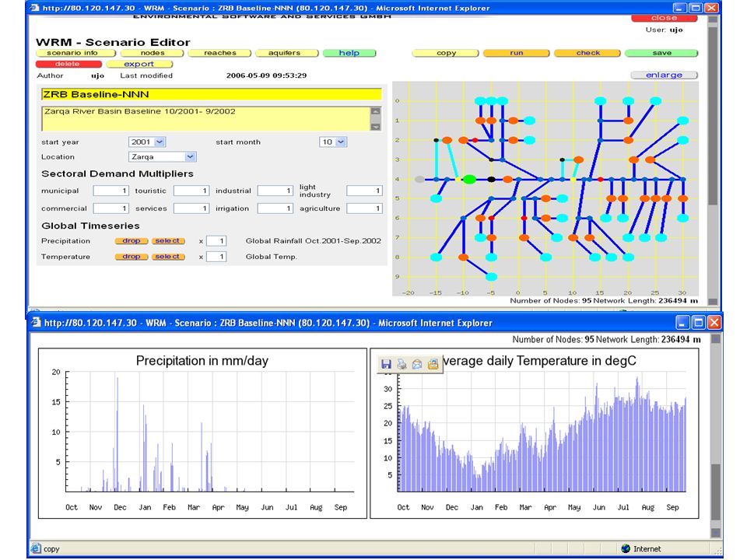The height and width of the screenshot is (560, 747).
Task: Click the industrial multiplier field
Action: click(x=275, y=191)
